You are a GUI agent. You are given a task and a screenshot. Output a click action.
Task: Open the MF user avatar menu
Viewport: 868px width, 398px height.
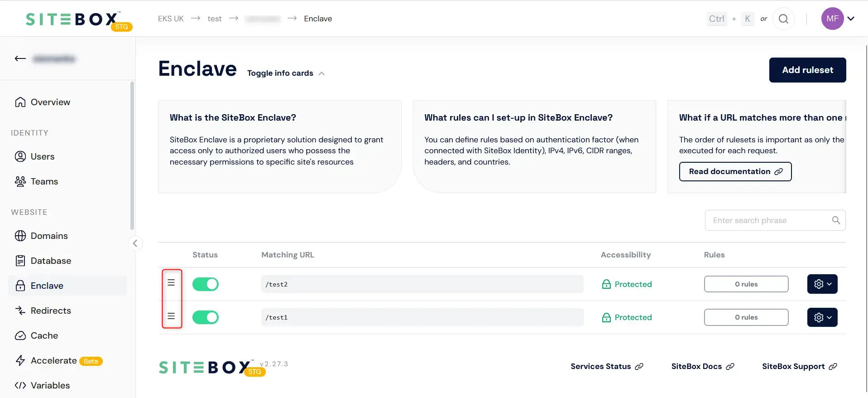(x=832, y=19)
